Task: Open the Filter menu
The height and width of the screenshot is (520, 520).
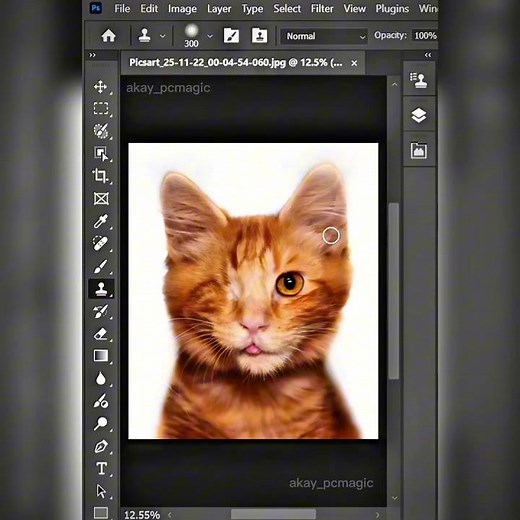Action: tap(322, 8)
